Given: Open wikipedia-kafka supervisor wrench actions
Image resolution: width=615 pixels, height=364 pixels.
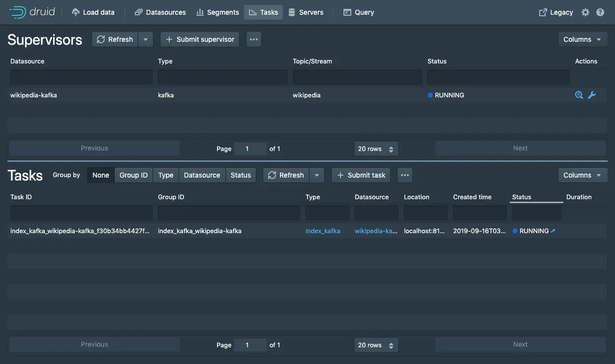Looking at the screenshot, I should point(592,95).
